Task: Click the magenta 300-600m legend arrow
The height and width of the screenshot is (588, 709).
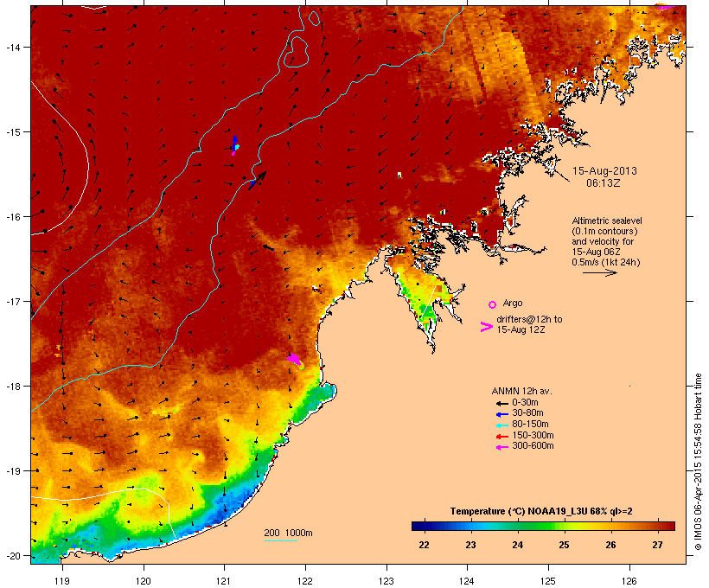Action: point(501,447)
